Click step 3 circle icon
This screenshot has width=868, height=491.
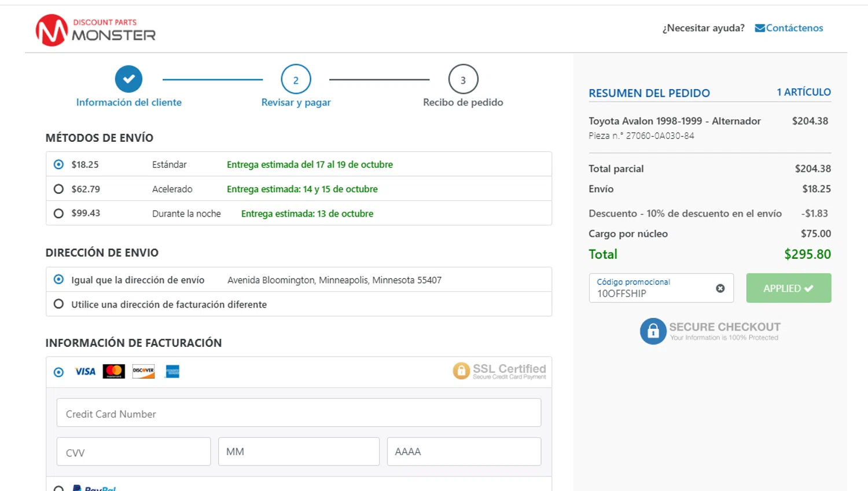(463, 79)
